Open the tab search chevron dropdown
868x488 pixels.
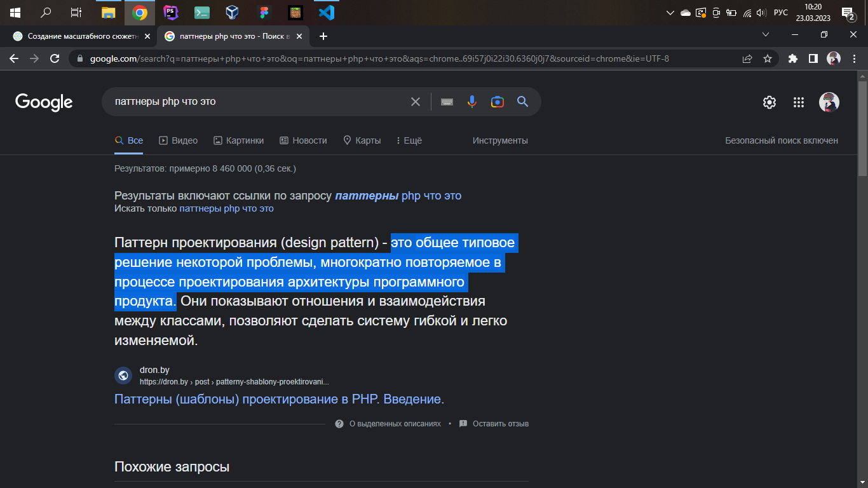pyautogui.click(x=766, y=35)
